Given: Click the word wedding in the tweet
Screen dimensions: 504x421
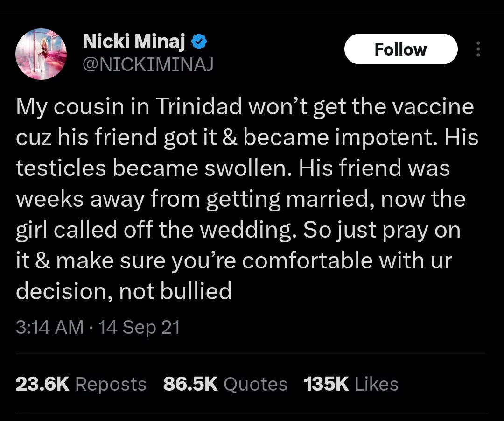Looking at the screenshot, I should click(248, 230).
